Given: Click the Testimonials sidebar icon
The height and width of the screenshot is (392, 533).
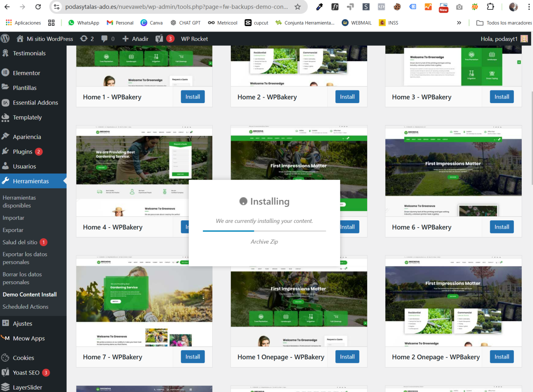Looking at the screenshot, I should [x=5, y=53].
